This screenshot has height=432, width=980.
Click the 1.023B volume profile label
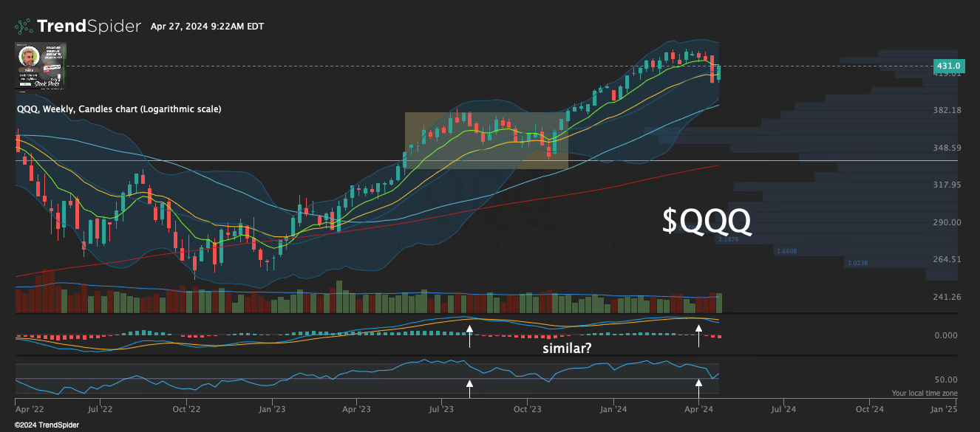point(857,263)
